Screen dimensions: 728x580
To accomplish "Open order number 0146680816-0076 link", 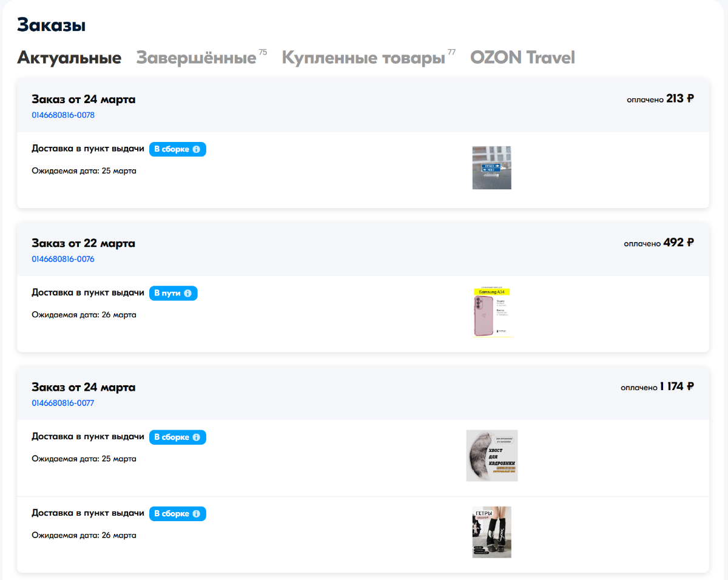I will [x=63, y=259].
